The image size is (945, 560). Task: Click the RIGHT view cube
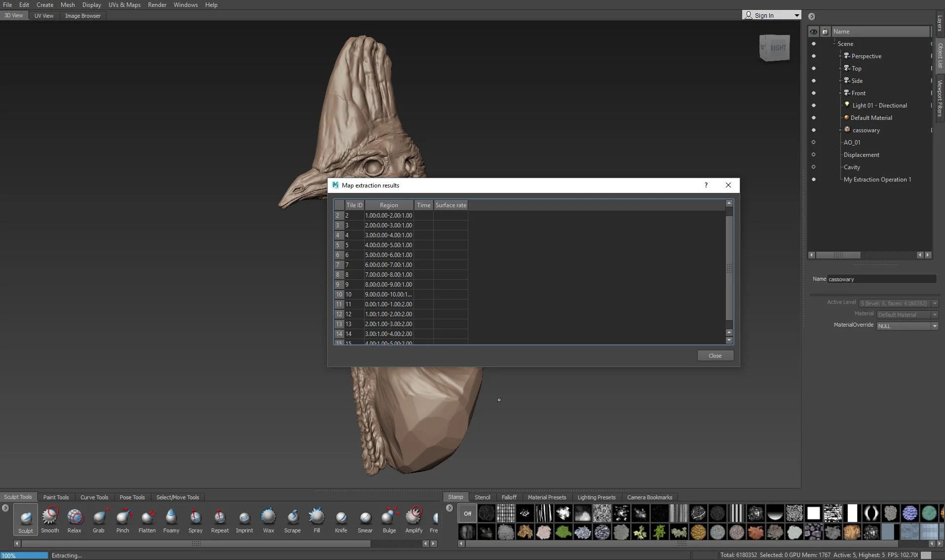coord(775,48)
